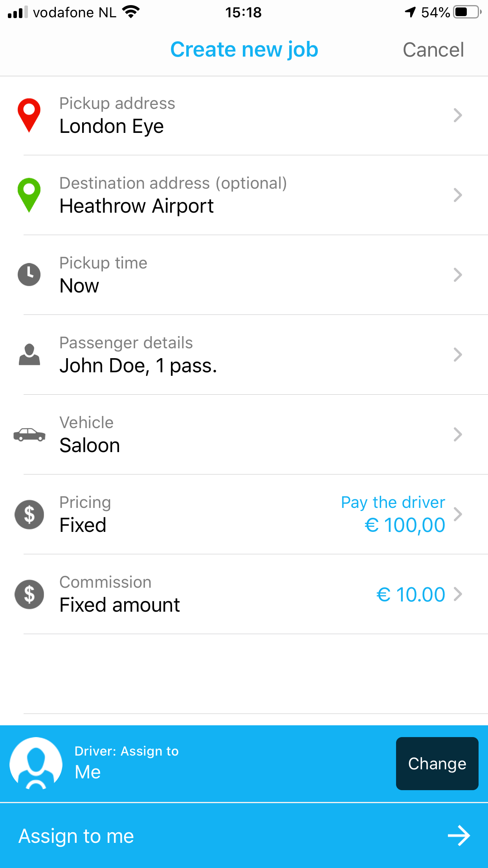Tap the clock icon for pickup time

click(29, 274)
